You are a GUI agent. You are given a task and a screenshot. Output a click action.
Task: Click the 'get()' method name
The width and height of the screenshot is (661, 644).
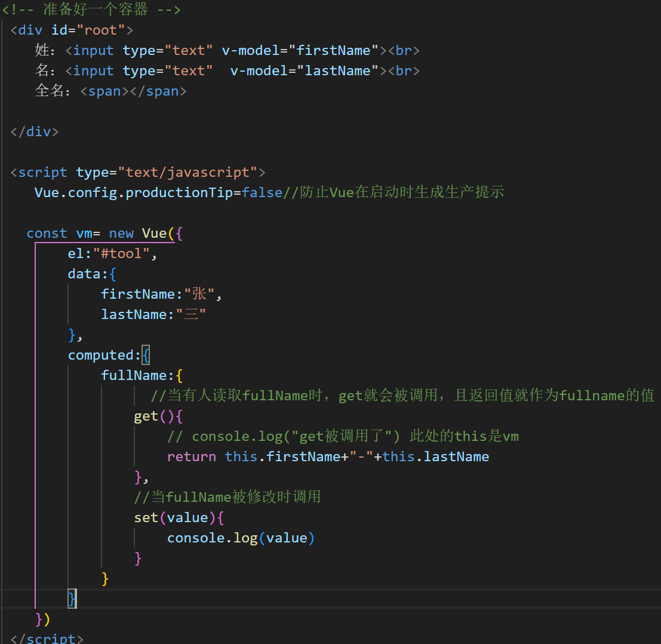click(153, 416)
